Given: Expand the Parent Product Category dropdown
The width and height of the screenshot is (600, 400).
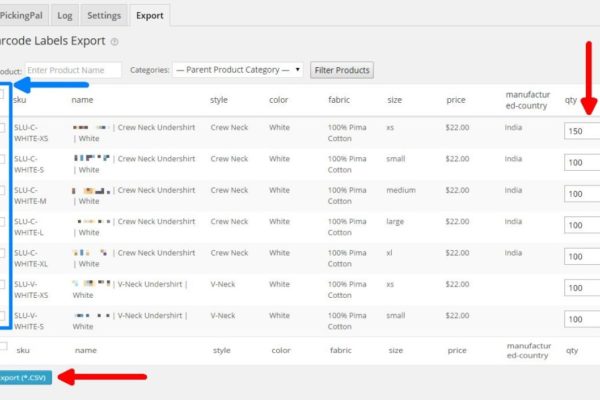Looking at the screenshot, I should 238,70.
